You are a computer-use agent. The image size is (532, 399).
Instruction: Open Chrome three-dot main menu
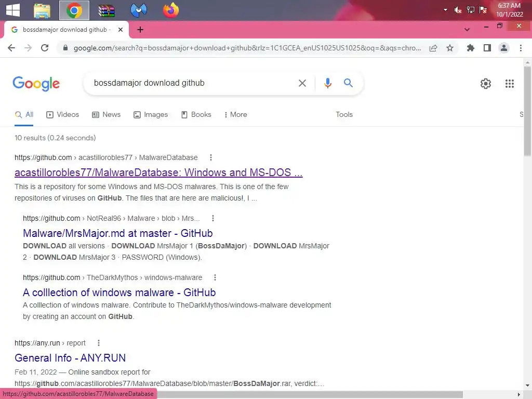[x=521, y=48]
